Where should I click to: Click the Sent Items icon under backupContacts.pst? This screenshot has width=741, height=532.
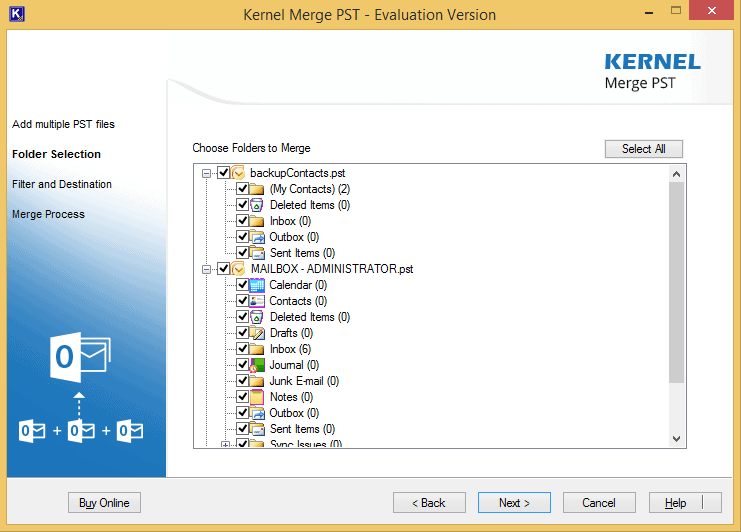coord(257,253)
